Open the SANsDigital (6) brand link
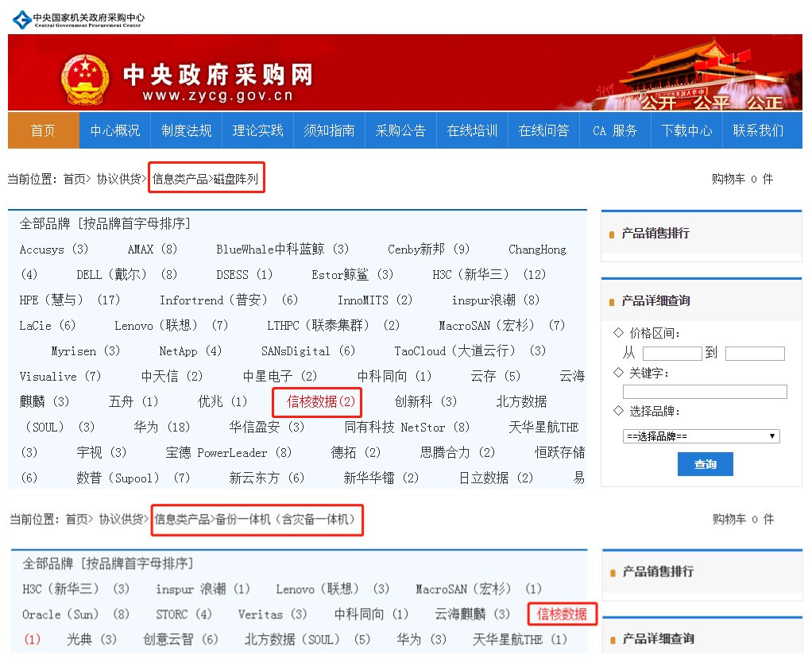Screen dimensions: 812x662 (x=308, y=351)
